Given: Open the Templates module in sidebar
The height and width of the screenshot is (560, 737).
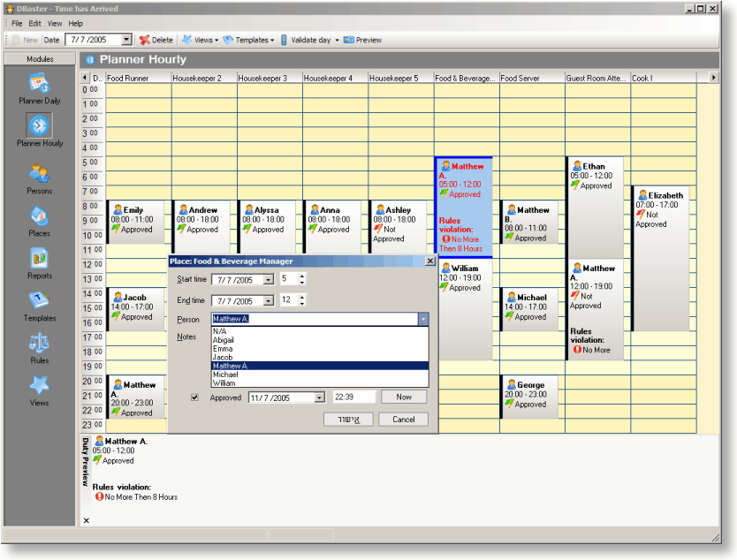Looking at the screenshot, I should [x=40, y=302].
